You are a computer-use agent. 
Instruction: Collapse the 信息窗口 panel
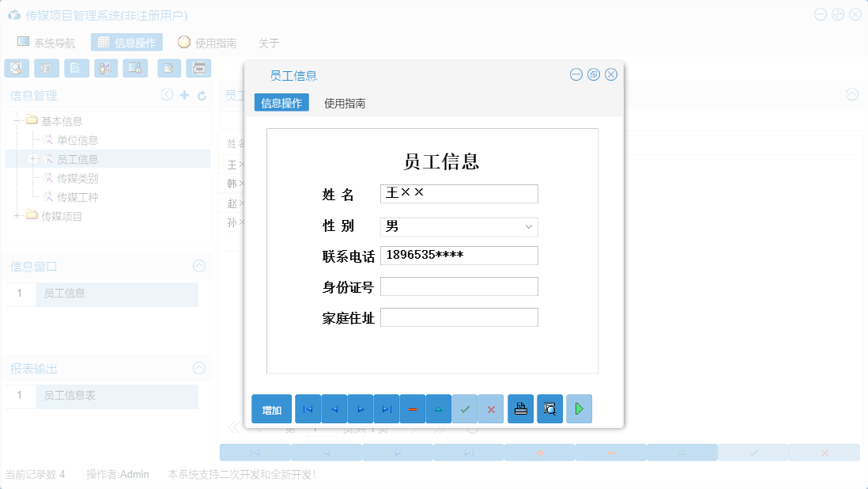click(x=198, y=265)
